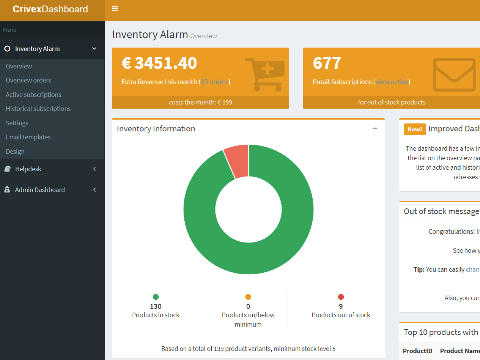480x360 pixels.
Task: Expand the Helpdesk menu chevron
Action: (x=95, y=169)
